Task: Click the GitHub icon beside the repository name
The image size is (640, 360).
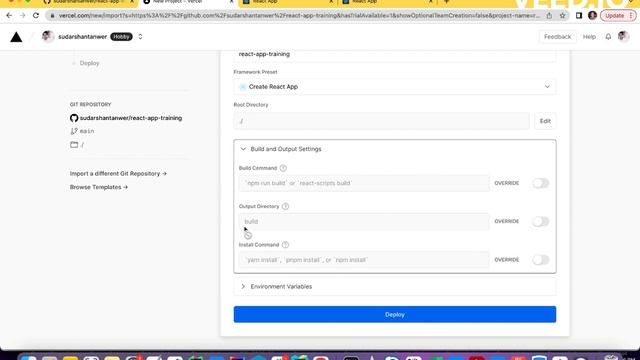Action: pos(74,118)
